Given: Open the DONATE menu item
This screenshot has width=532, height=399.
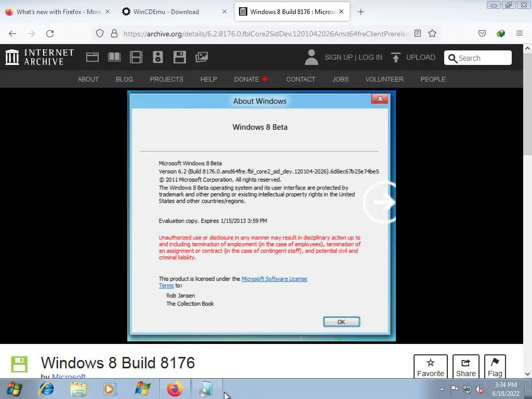Looking at the screenshot, I should [x=251, y=79].
